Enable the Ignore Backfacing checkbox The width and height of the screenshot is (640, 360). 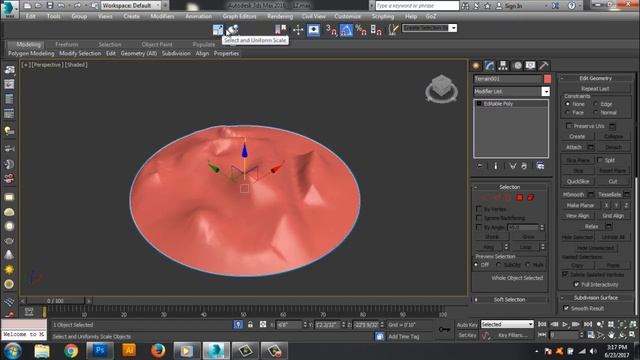pos(479,218)
